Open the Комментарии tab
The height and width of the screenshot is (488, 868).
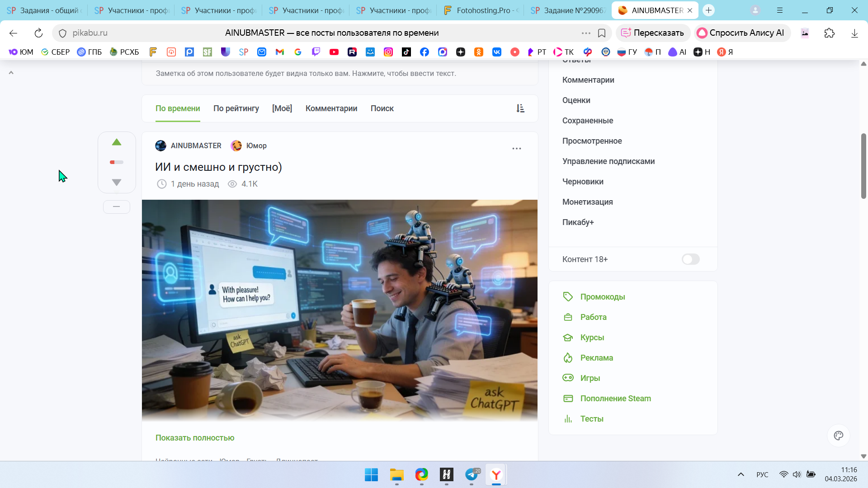(x=331, y=108)
